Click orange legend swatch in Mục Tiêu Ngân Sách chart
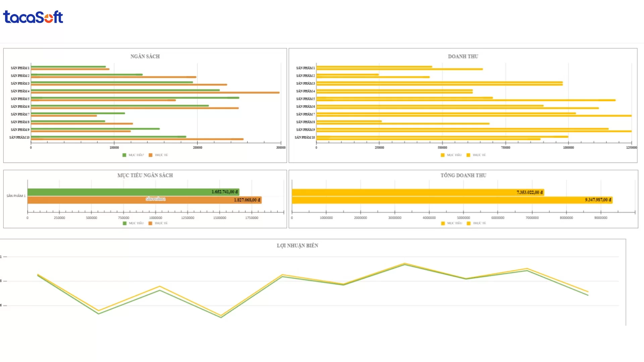The width and height of the screenshot is (644, 362). pyautogui.click(x=151, y=223)
